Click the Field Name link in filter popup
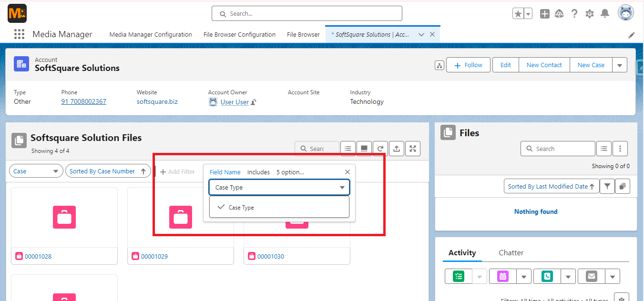The image size is (644, 301). click(x=225, y=172)
